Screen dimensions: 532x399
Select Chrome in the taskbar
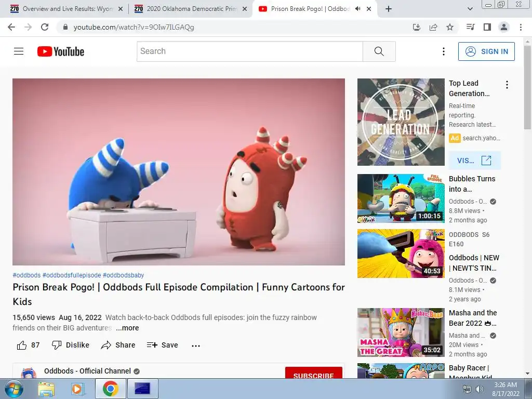click(x=111, y=389)
